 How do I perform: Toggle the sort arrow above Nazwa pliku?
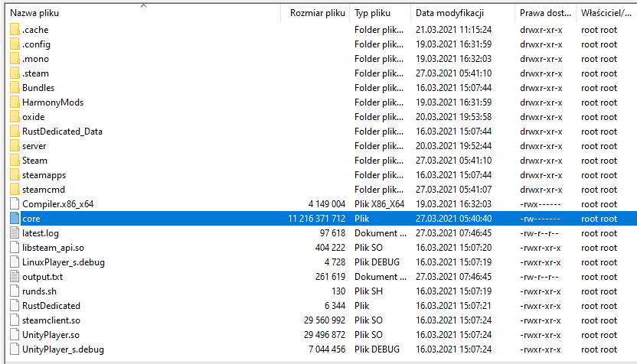click(x=143, y=5)
